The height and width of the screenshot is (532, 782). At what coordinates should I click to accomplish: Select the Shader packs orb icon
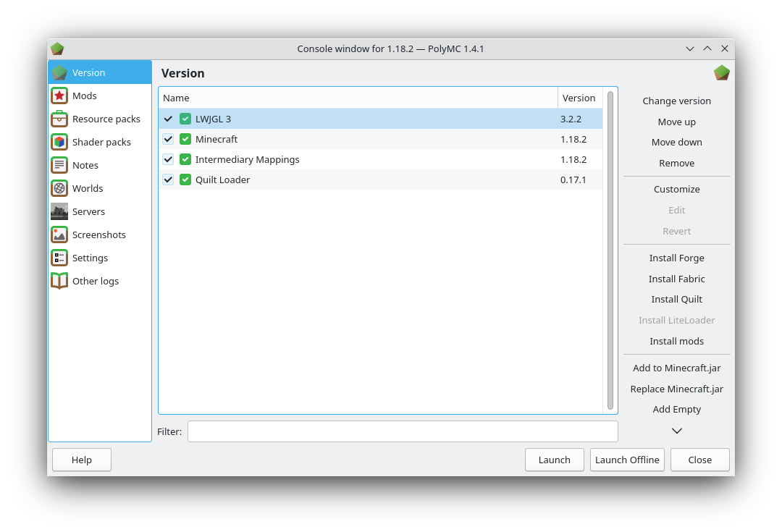(x=59, y=142)
